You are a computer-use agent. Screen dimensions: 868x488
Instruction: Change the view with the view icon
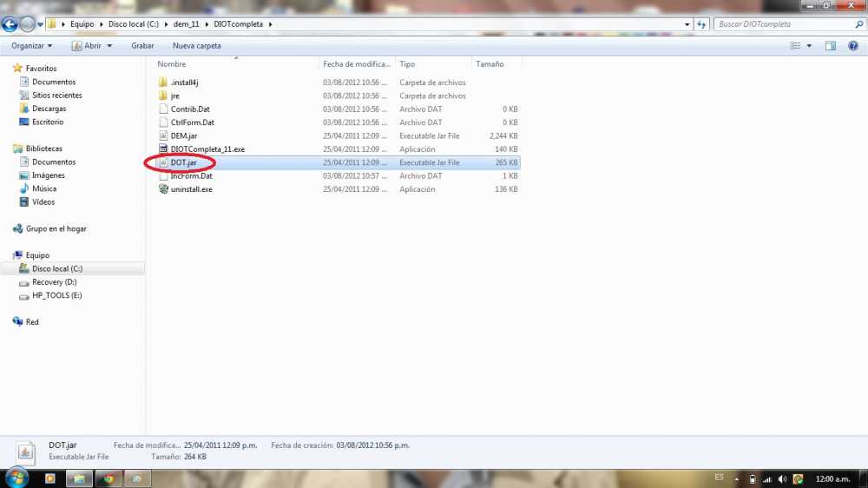click(795, 46)
